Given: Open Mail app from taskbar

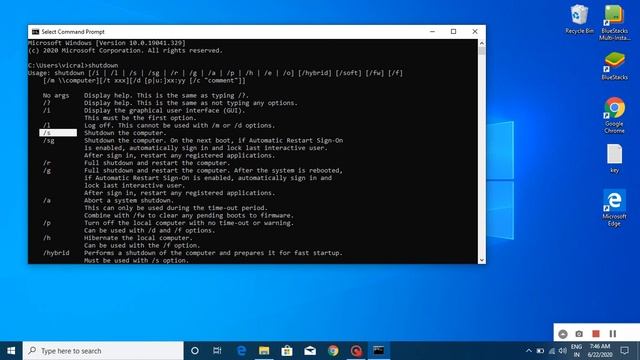Looking at the screenshot, I should 310,351.
